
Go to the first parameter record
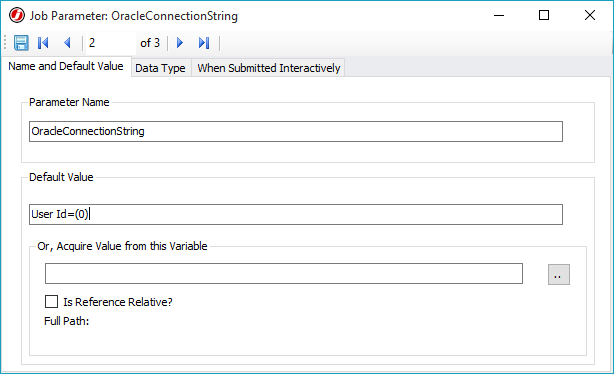(43, 43)
